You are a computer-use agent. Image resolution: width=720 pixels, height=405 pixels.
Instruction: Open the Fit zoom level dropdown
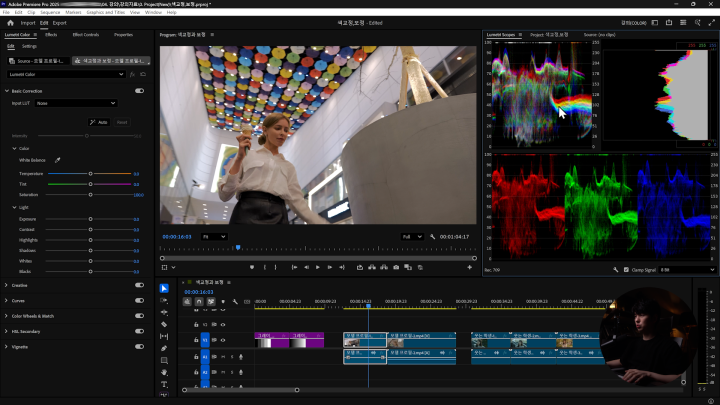coord(214,236)
